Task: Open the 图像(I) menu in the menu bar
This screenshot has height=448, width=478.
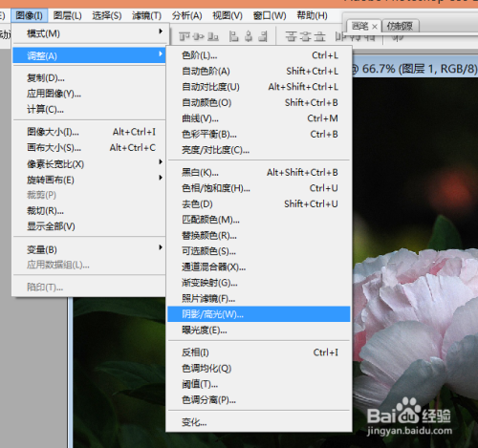Action: (x=30, y=15)
